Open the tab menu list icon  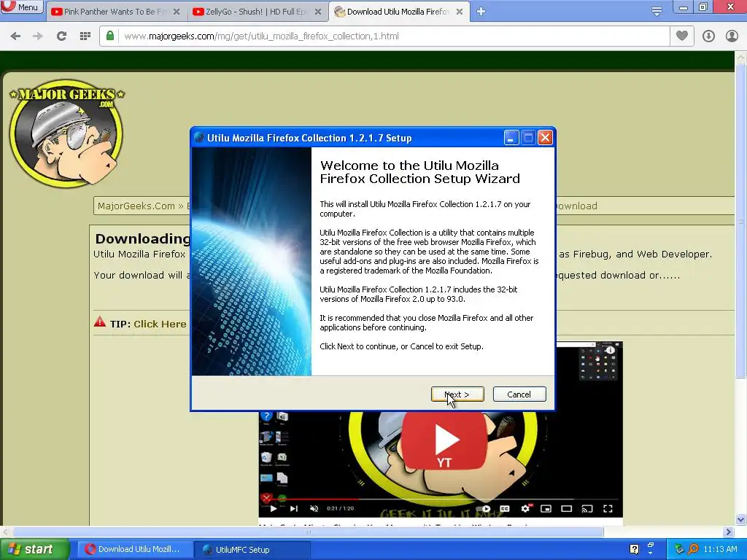pyautogui.click(x=657, y=12)
